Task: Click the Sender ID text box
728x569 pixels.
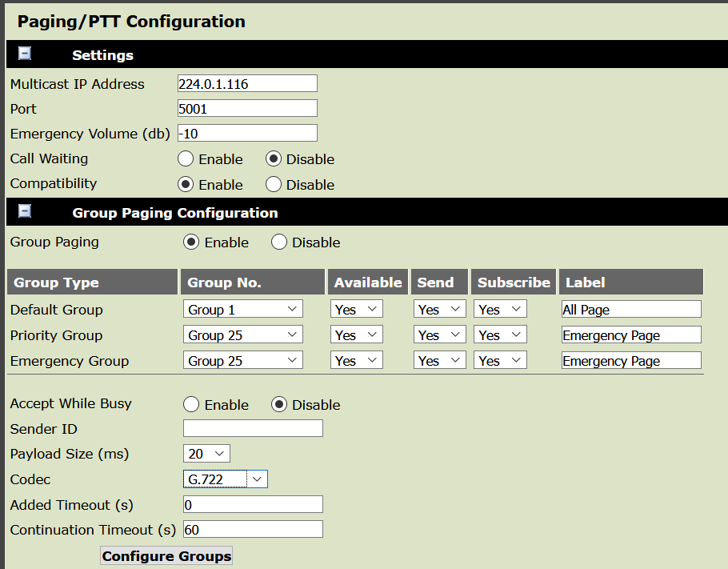Action: (x=253, y=428)
